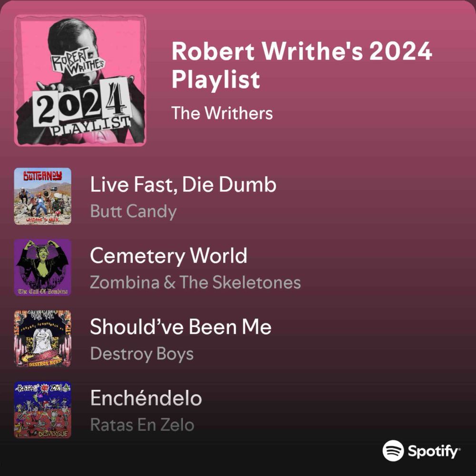Open artist Ratas En Zelo
This screenshot has height=476, width=476.
pos(142,425)
